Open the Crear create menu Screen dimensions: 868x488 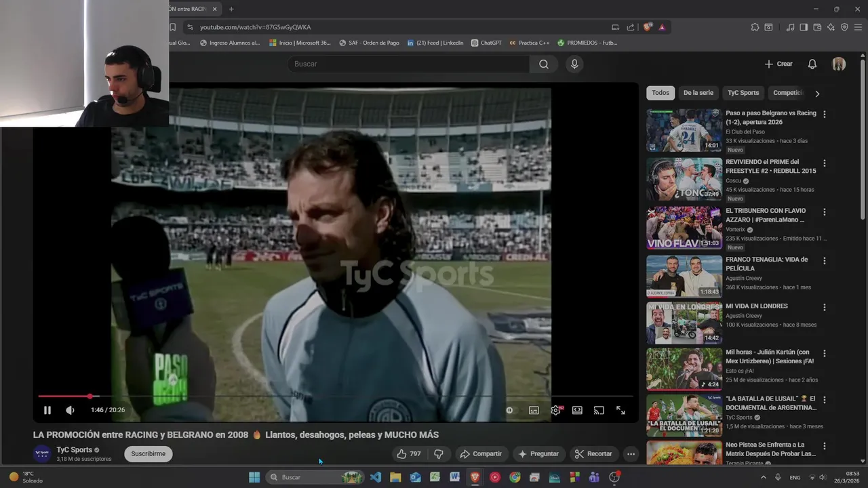[778, 64]
